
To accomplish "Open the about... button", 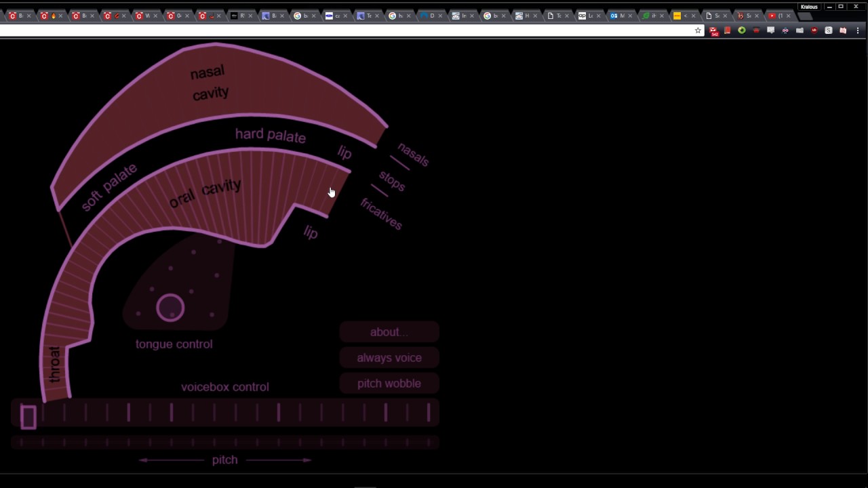I will pos(389,332).
